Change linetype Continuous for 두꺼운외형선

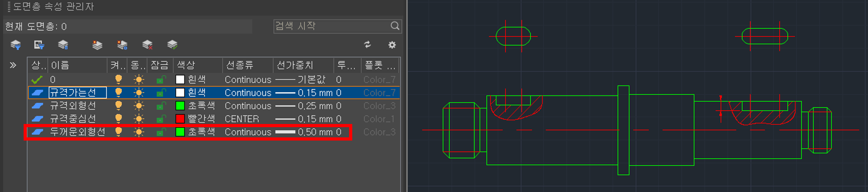pos(248,132)
